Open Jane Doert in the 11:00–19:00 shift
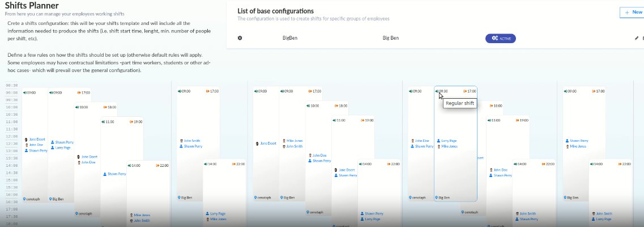This screenshot has width=644, height=227. click(x=346, y=170)
